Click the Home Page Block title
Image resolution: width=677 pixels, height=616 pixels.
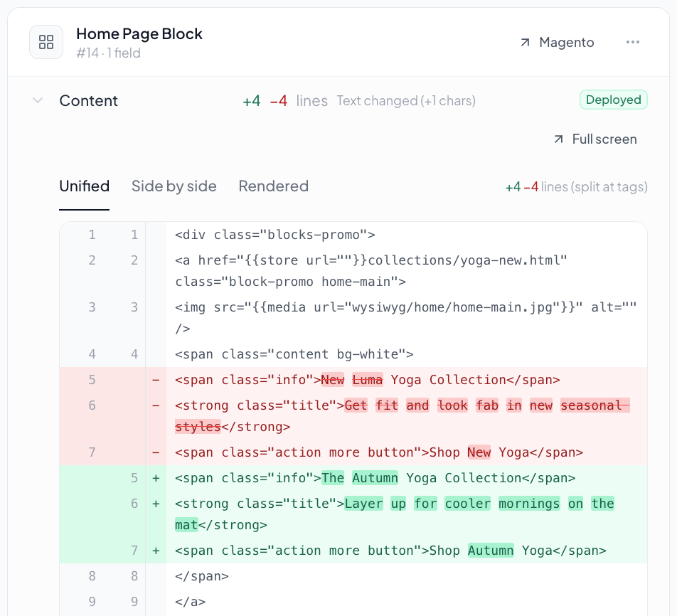pos(139,33)
